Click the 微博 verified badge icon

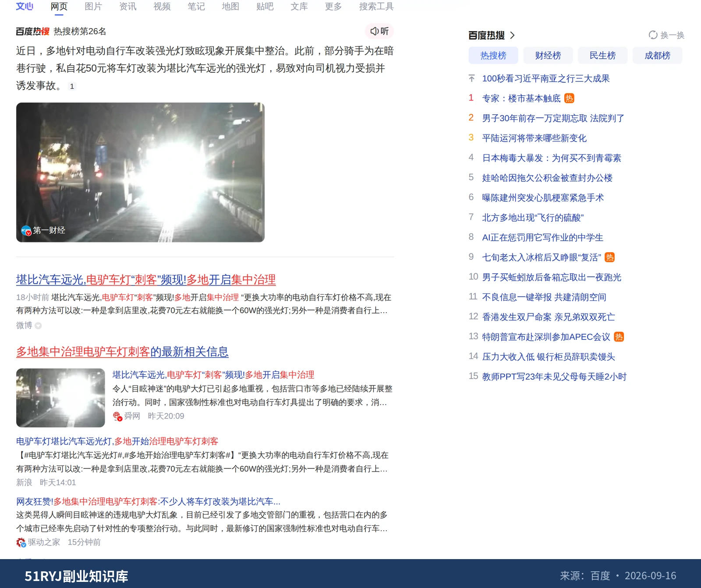click(x=38, y=326)
